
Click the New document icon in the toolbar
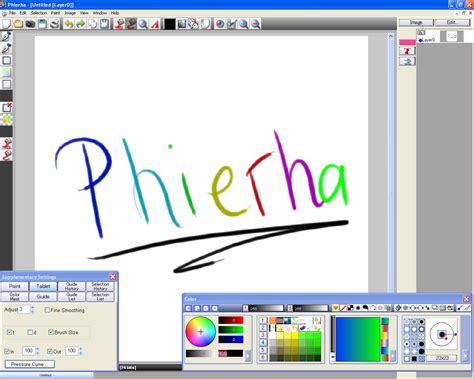click(6, 24)
